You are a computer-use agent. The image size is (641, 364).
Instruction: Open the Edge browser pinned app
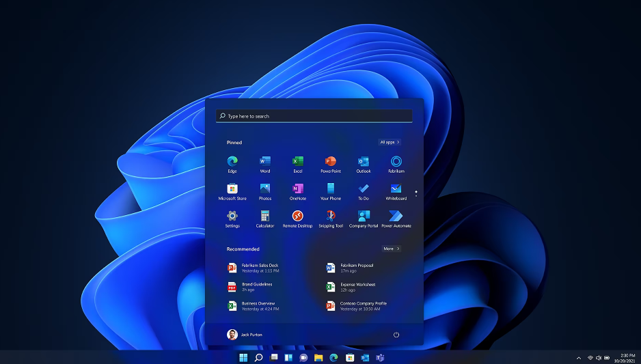[232, 162]
